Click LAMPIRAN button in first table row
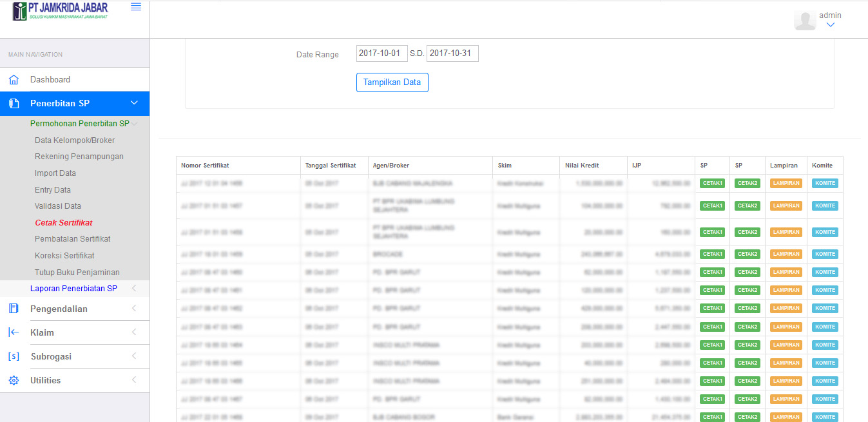This screenshot has width=868, height=422. (786, 183)
